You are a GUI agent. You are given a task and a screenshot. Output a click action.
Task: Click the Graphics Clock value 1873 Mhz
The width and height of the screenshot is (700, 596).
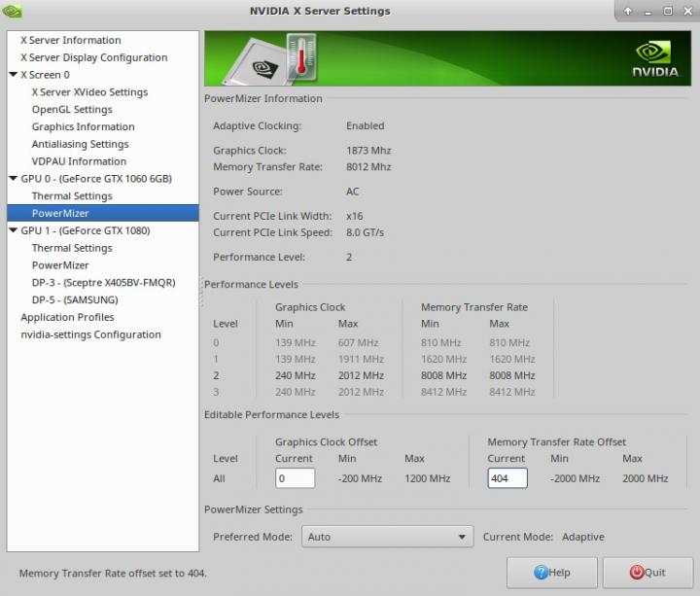(x=368, y=151)
